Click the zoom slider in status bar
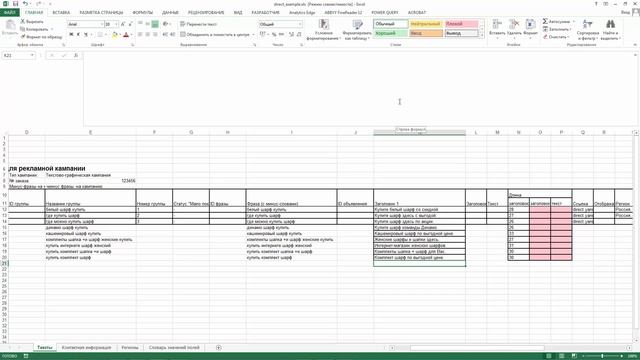 tap(602, 356)
